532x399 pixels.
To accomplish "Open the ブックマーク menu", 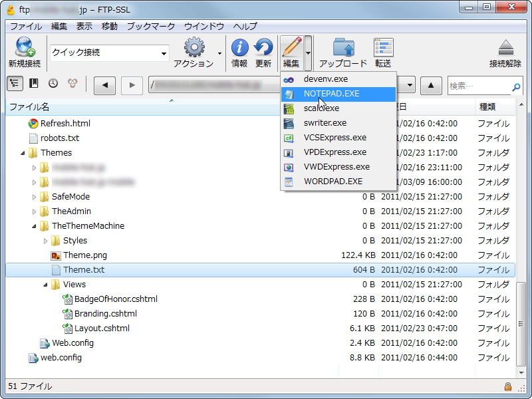I will click(x=151, y=26).
